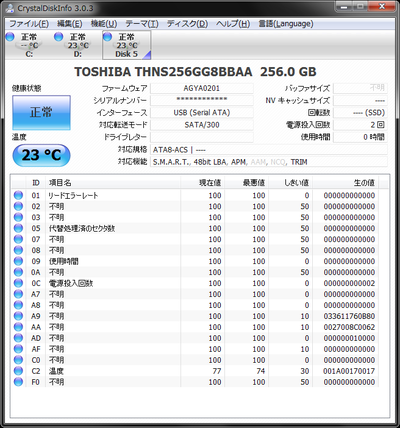Click status orb for attribute 07
400x428 pixels.
click(x=18, y=239)
